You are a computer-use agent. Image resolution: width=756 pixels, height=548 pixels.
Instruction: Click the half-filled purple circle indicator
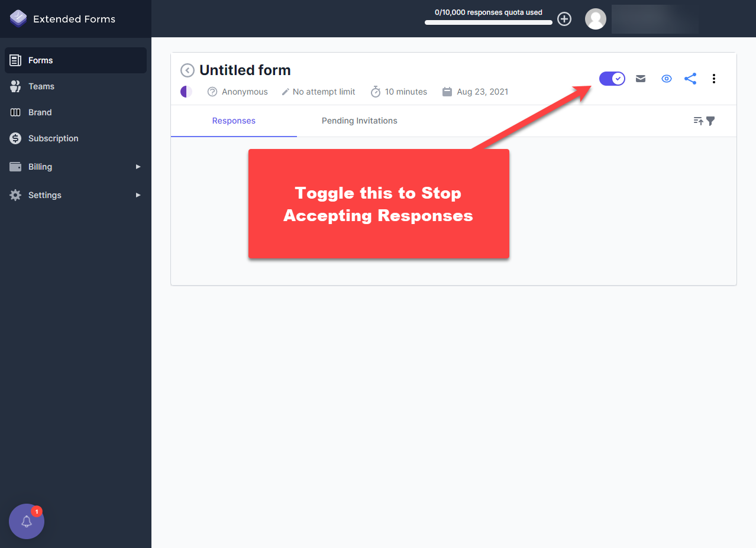(x=186, y=92)
